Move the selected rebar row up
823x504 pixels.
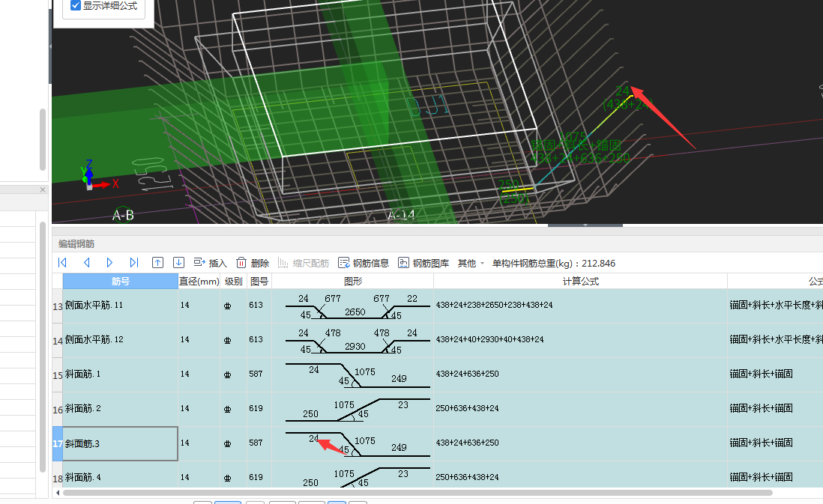pyautogui.click(x=157, y=263)
